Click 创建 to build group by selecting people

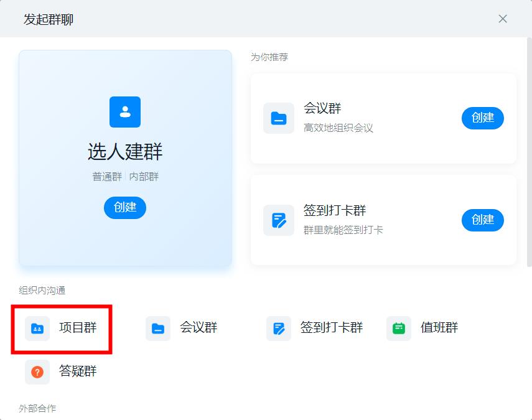tap(125, 208)
